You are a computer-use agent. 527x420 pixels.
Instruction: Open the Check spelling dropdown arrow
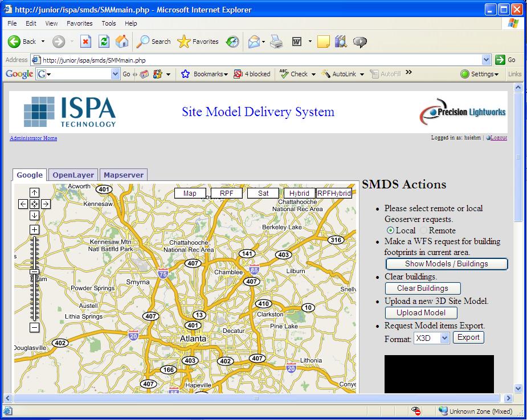click(x=313, y=74)
